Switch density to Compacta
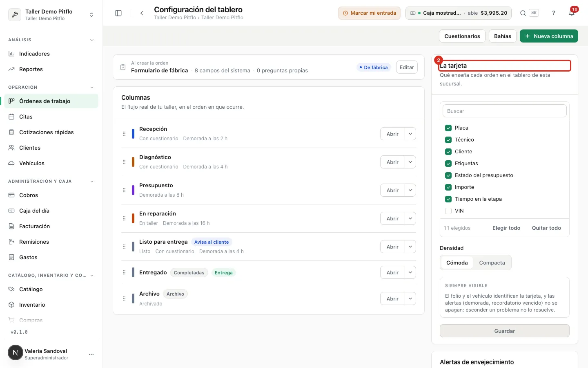Image resolution: width=588 pixels, height=368 pixels. pos(492,263)
